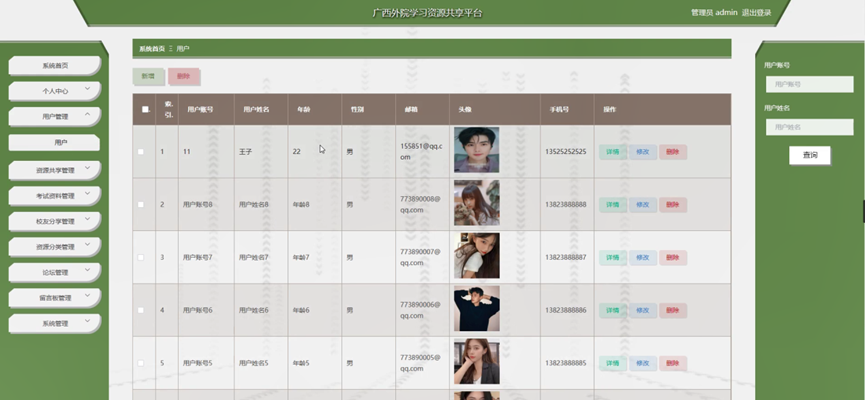
Task: Tick the checkbox for 用户账号8 row
Action: point(141,204)
